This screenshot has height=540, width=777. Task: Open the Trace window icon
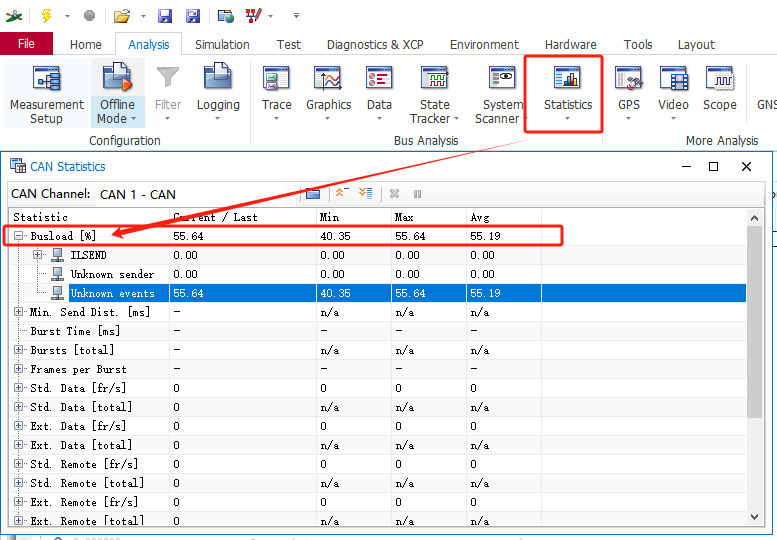[x=276, y=79]
